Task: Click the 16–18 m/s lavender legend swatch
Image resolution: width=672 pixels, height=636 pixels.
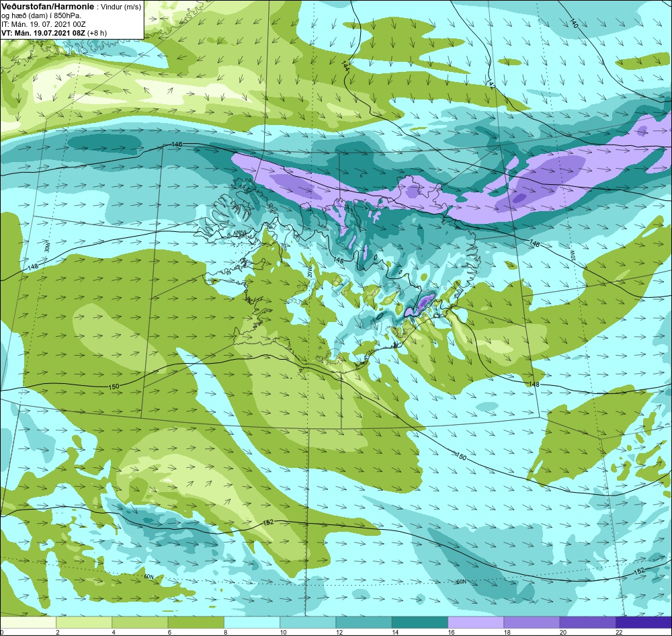Action: [x=476, y=623]
